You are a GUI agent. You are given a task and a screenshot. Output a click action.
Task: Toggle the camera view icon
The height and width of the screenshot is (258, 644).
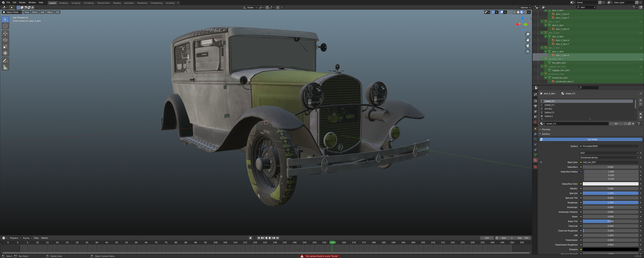[x=528, y=46]
